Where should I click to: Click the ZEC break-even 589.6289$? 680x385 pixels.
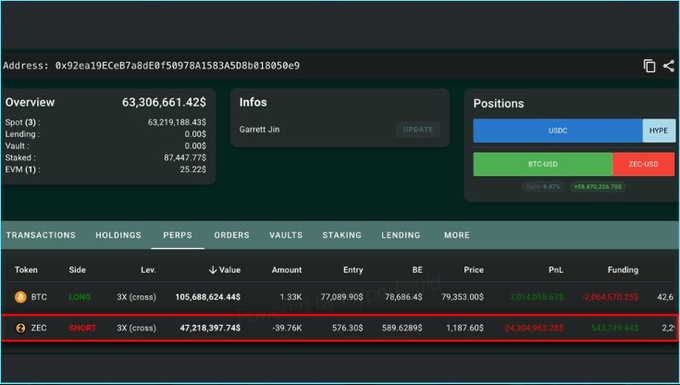tap(402, 328)
